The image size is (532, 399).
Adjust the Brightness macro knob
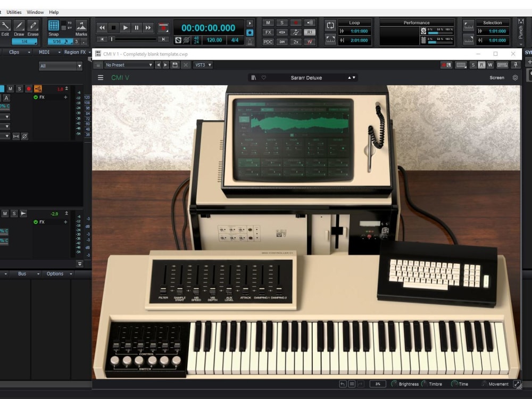pyautogui.click(x=394, y=384)
